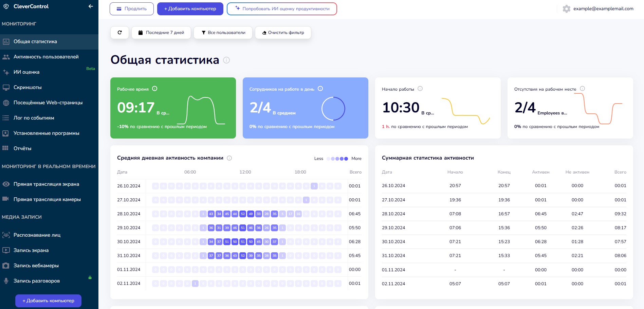Collapse sidebar with the back arrow

91,6
